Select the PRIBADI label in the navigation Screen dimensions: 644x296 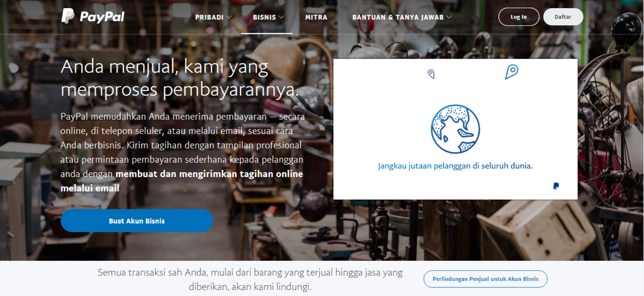[209, 17]
